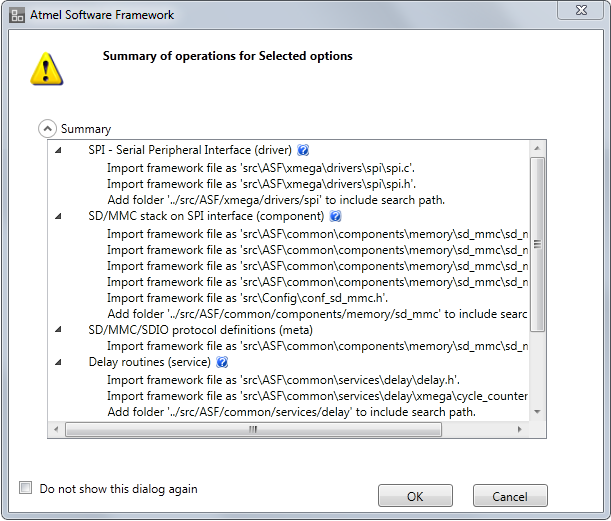Image resolution: width=611 pixels, height=521 pixels.
Task: Open help icon beside Delay routines service
Action: click(x=222, y=362)
